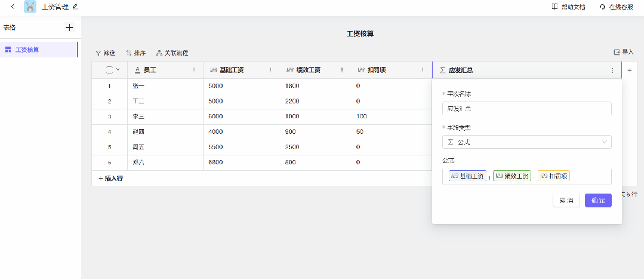
Task: Open the sort toolbar option
Action: tap(135, 53)
